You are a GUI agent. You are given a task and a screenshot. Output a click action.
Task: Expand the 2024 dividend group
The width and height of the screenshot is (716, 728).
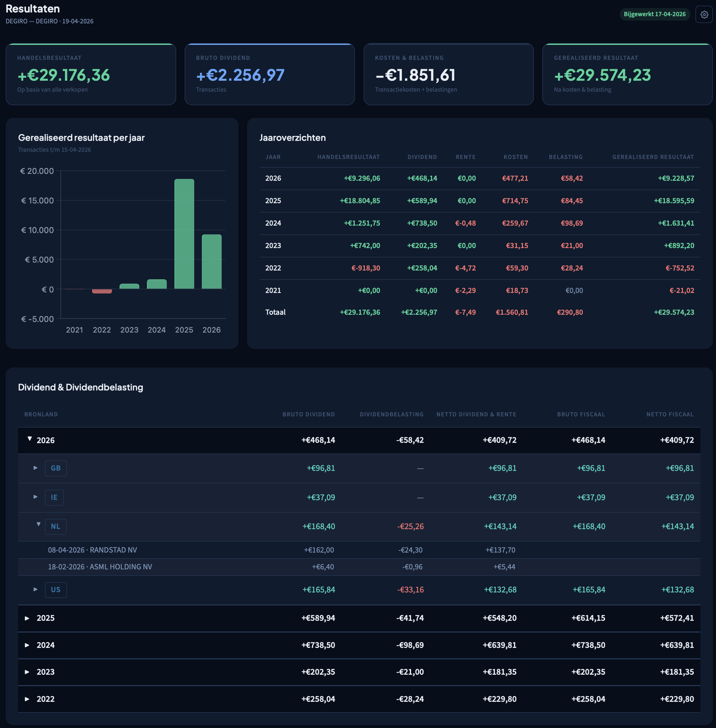(27, 645)
